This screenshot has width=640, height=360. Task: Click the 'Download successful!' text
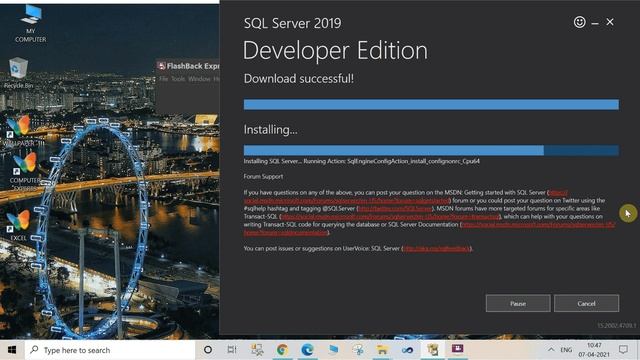pos(299,78)
